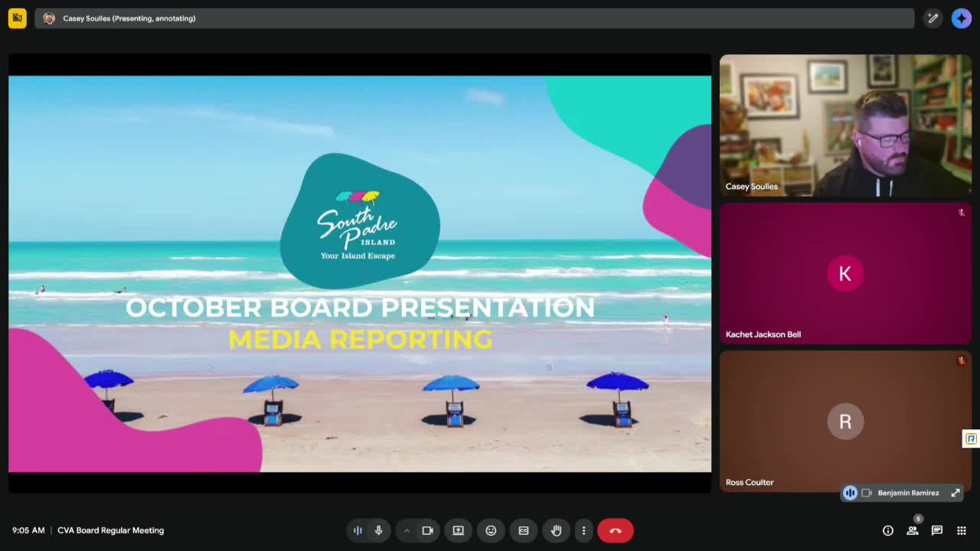Click Kachet Jackson Bell's muted microphone icon
Image resolution: width=980 pixels, height=551 pixels.
(962, 213)
